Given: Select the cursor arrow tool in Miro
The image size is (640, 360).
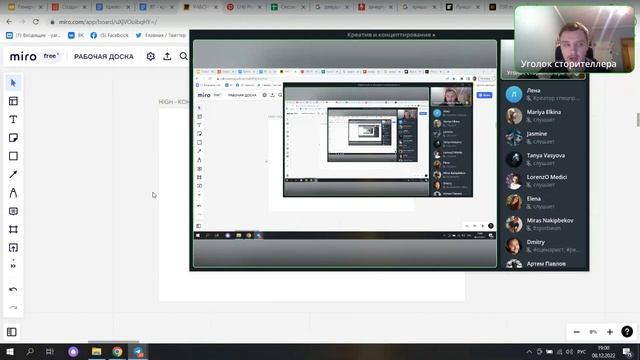Looking at the screenshot, I should [x=13, y=83].
